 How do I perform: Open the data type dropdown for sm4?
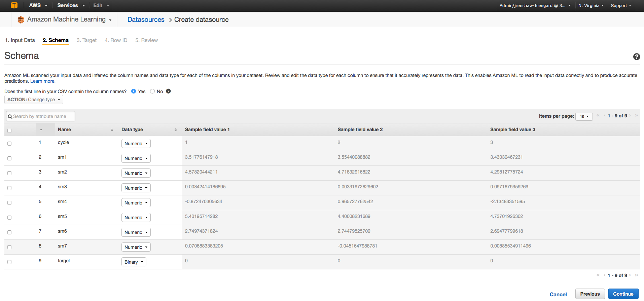pos(136,203)
